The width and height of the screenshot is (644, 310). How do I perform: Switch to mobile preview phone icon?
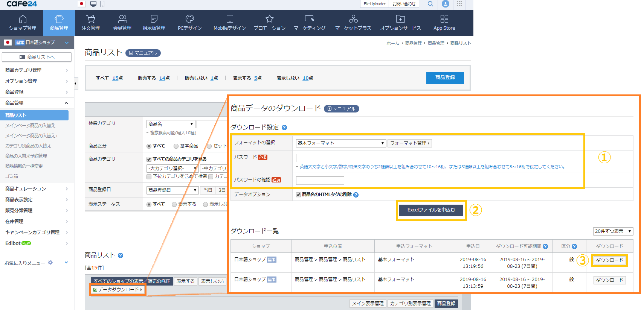coord(102,4)
